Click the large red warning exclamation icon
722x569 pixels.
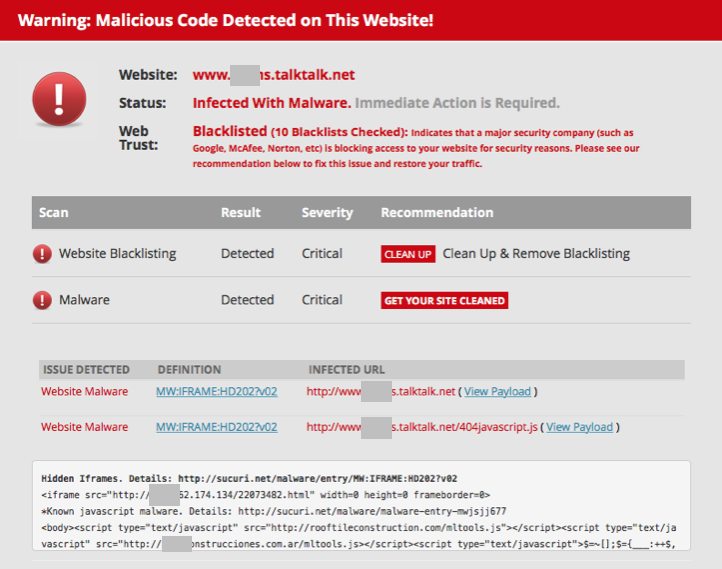click(59, 99)
